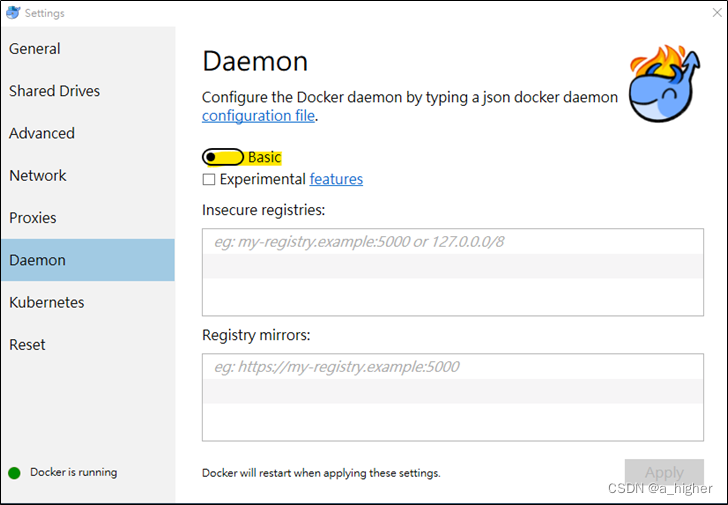This screenshot has width=728, height=505.
Task: Click the 'Insecure registries:' label
Action: [x=263, y=210]
